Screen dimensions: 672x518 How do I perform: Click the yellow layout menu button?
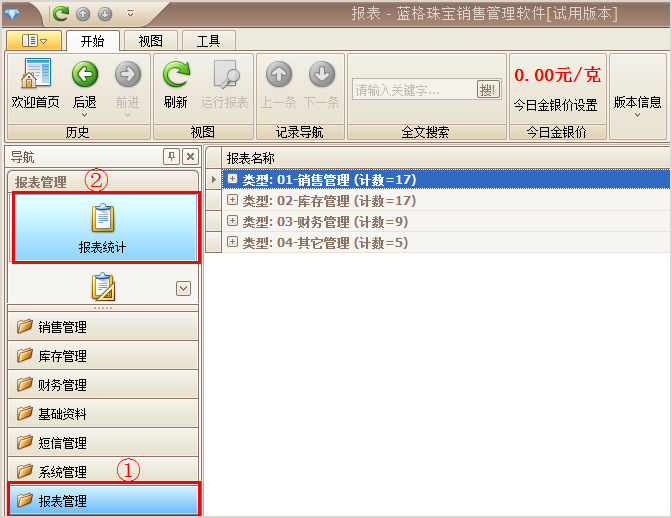tap(34, 41)
